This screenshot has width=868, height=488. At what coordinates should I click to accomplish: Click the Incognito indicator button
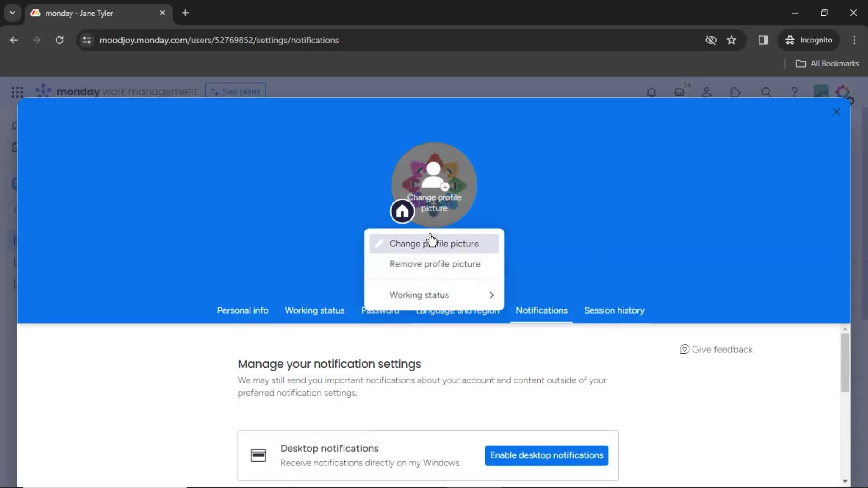pos(808,40)
